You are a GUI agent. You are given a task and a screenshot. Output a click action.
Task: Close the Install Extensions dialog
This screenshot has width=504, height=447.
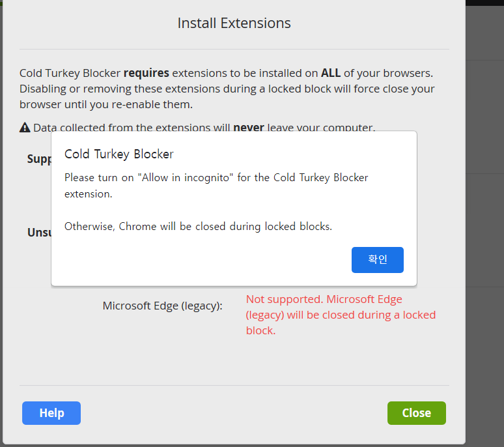(417, 413)
